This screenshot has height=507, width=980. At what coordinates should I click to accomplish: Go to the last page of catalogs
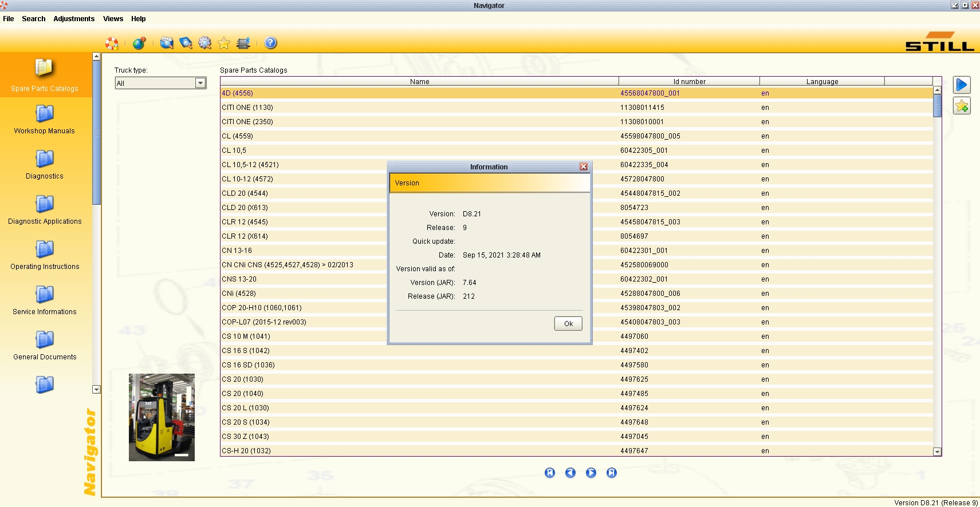point(612,473)
